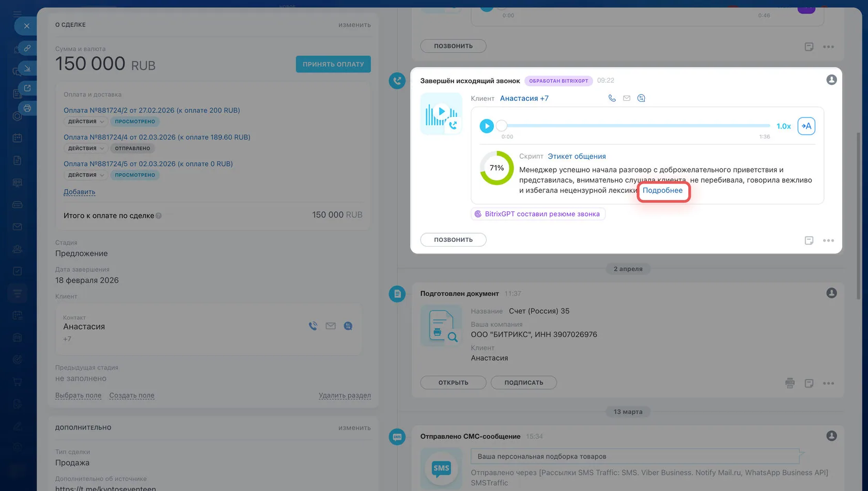
Task: Click изменить in the О СДЕЛКЕ section
Action: pos(354,25)
